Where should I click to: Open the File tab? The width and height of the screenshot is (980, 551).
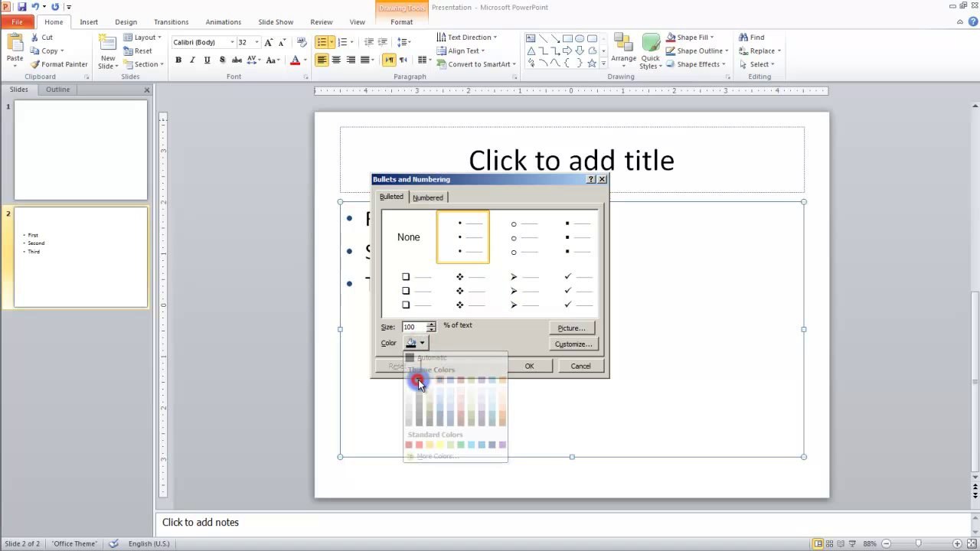point(17,22)
